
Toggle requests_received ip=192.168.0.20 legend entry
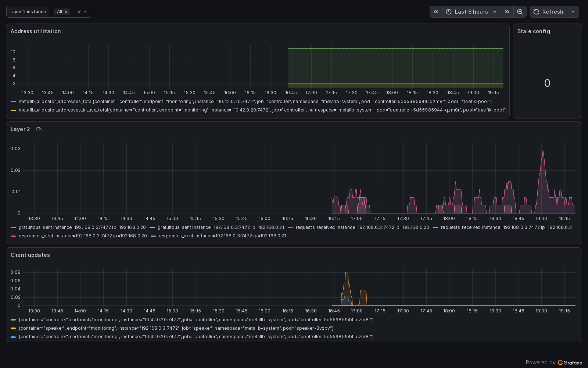362,227
